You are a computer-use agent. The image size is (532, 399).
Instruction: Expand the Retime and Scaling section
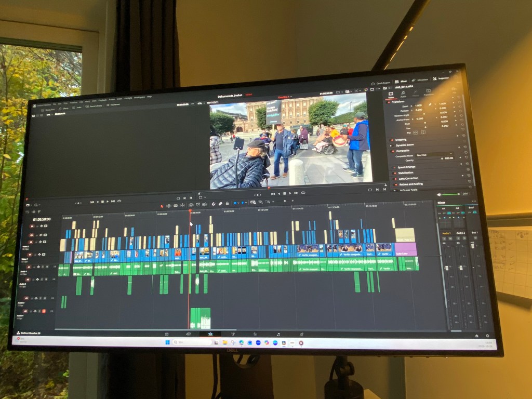(411, 184)
